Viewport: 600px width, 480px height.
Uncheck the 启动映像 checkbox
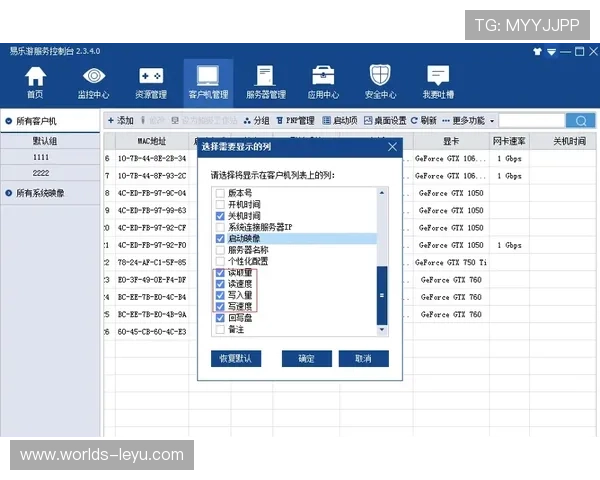(x=220, y=238)
